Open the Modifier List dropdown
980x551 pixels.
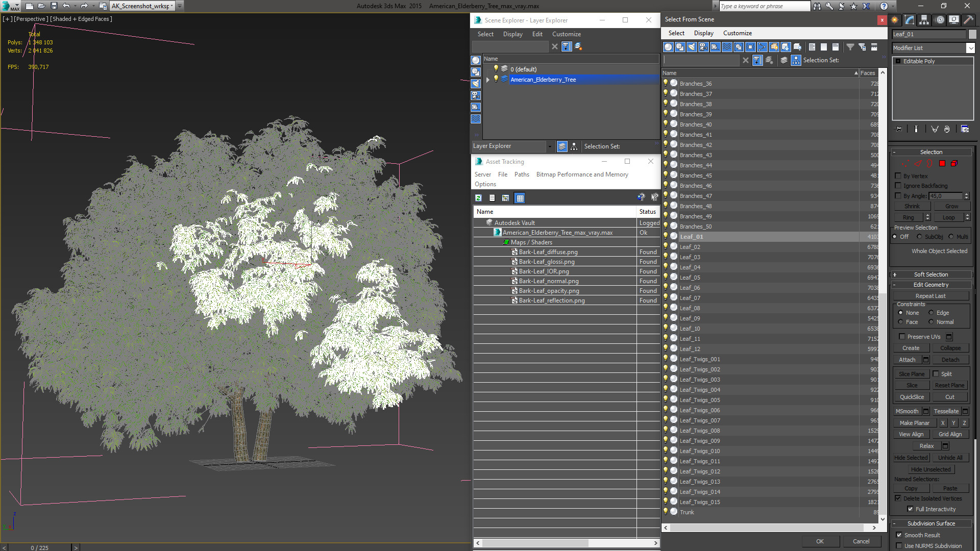[970, 48]
